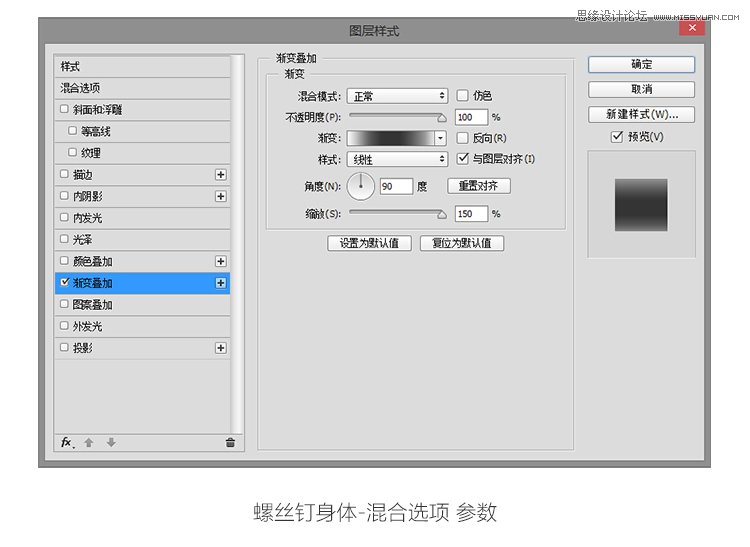Image resolution: width=750 pixels, height=547 pixels.
Task: Uncheck 渐变叠加 checkbox
Action: (65, 282)
